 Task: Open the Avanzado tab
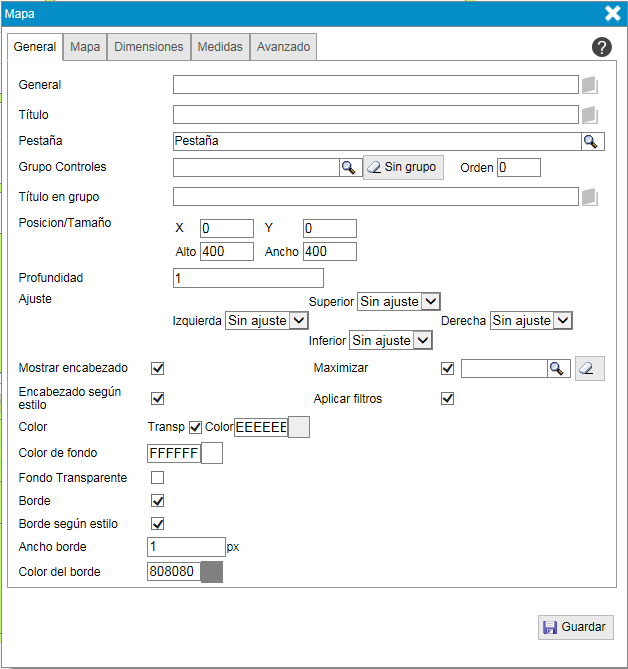[x=283, y=47]
